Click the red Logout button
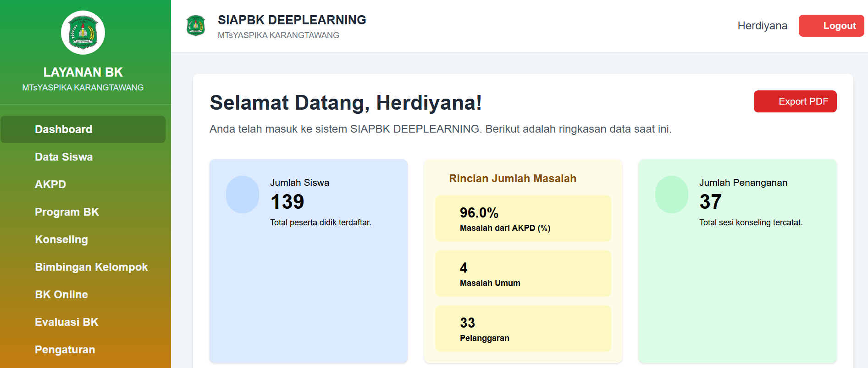Screen dimensions: 868x368 831,26
